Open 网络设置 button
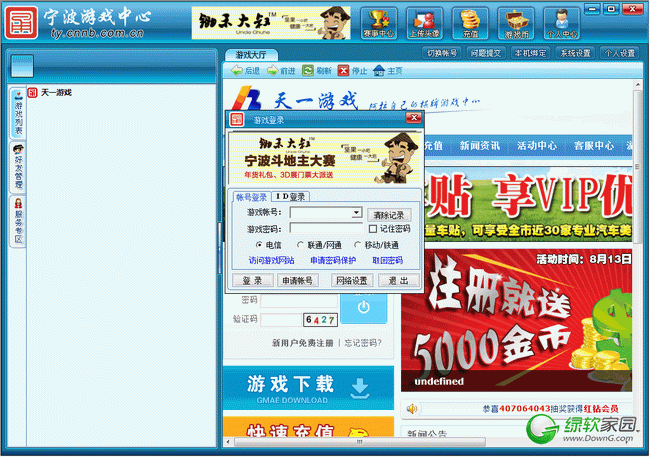Screen dimensions: 650x457 [352, 281]
